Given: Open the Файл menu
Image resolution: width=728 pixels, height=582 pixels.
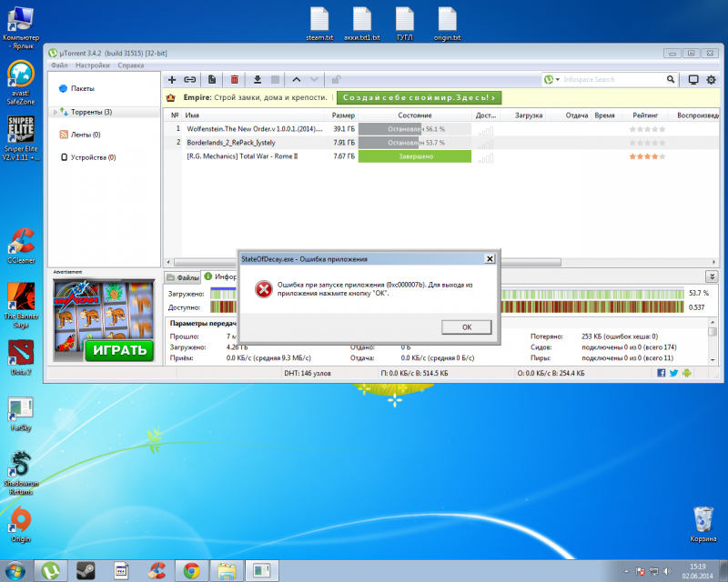Looking at the screenshot, I should (x=59, y=65).
